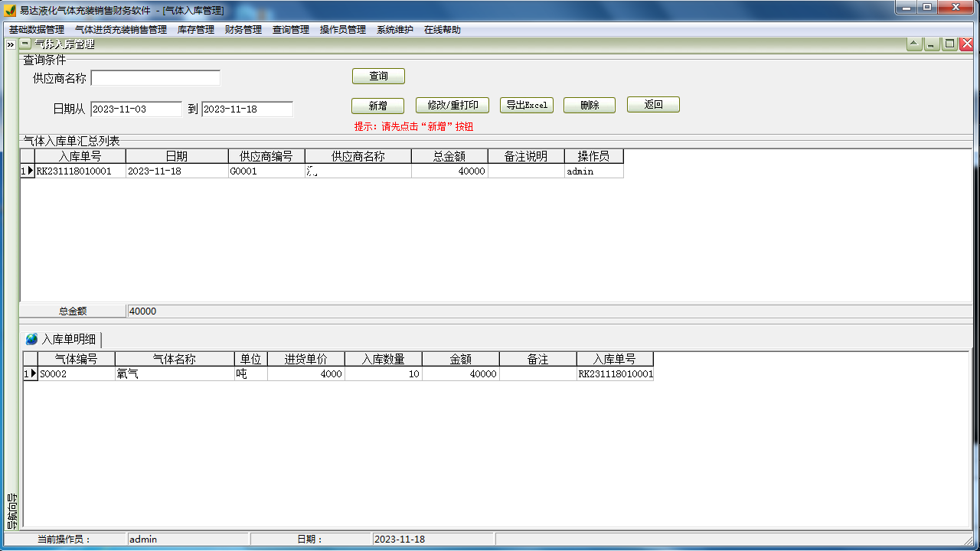Open the 财务管理 menu
980x551 pixels.
click(243, 30)
